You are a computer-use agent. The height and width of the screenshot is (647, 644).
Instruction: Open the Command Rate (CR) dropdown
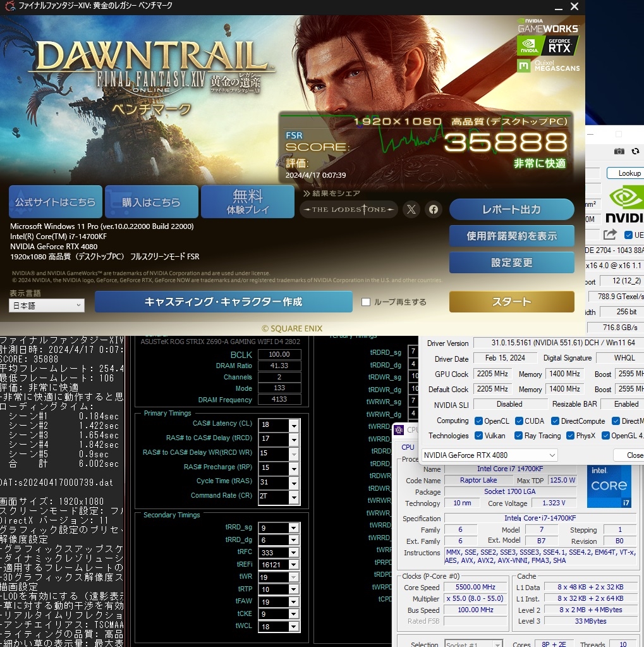[293, 497]
